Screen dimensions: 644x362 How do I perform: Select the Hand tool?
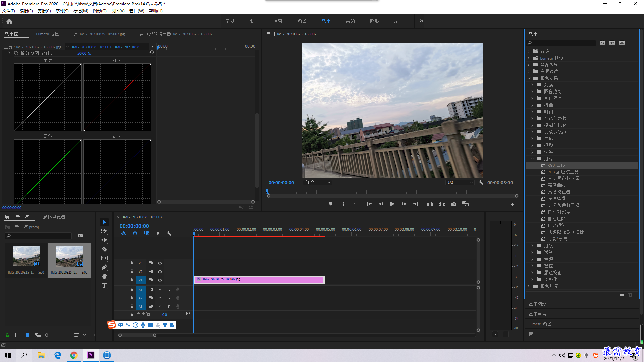pos(104,276)
